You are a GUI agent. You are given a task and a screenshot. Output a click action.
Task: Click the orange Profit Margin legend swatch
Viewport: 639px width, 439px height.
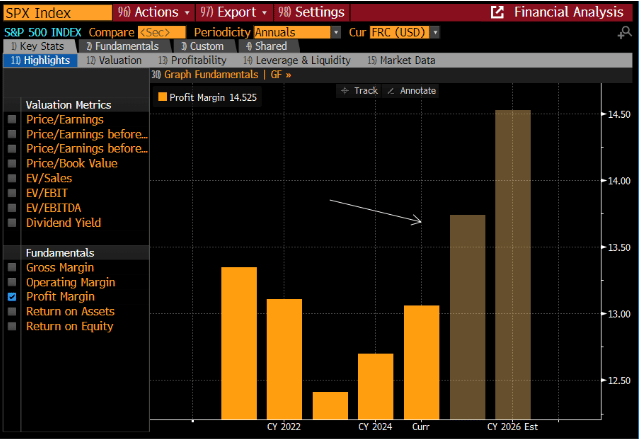[162, 97]
